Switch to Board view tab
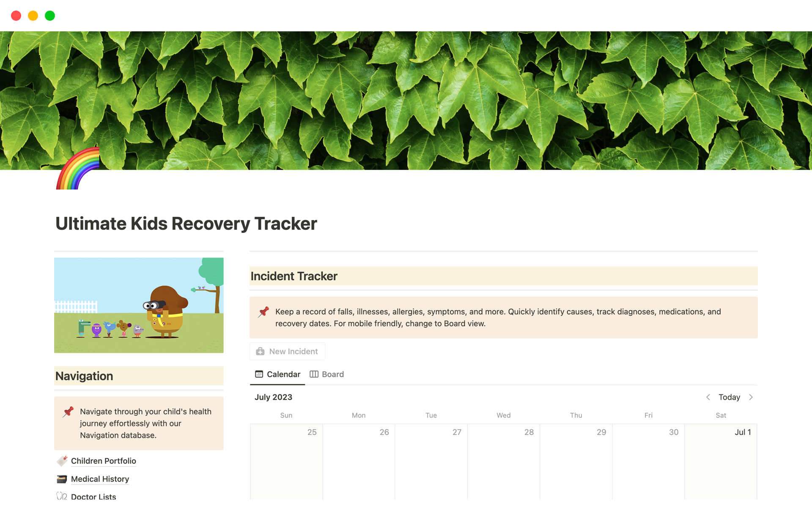The width and height of the screenshot is (812, 508). click(327, 373)
